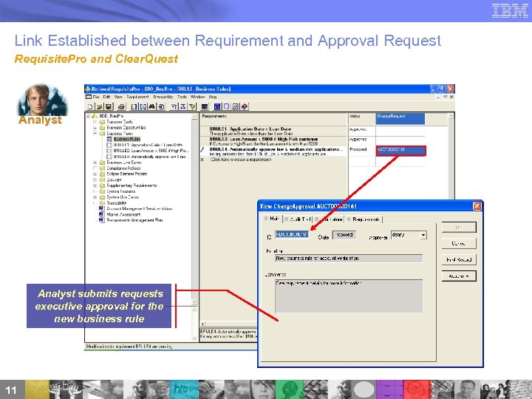Click here to create a requirement row
The image size is (532, 399).
pyautogui.click(x=273, y=160)
